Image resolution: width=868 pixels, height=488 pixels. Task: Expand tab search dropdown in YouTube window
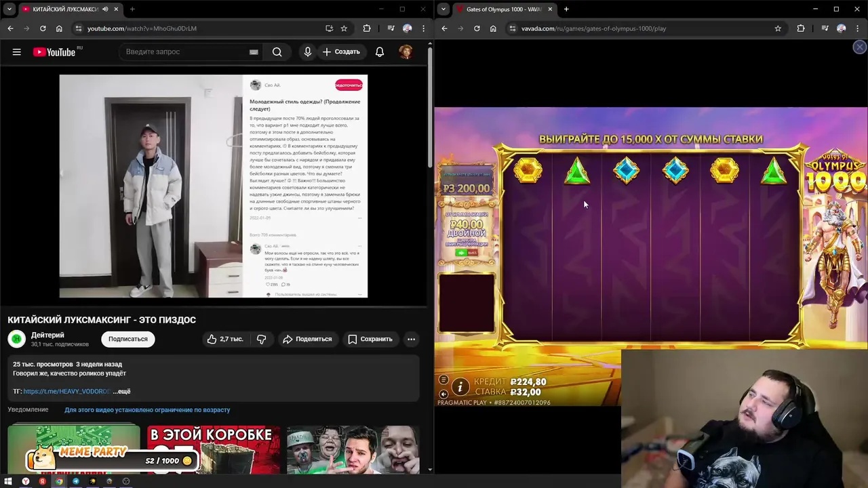tap(9, 9)
